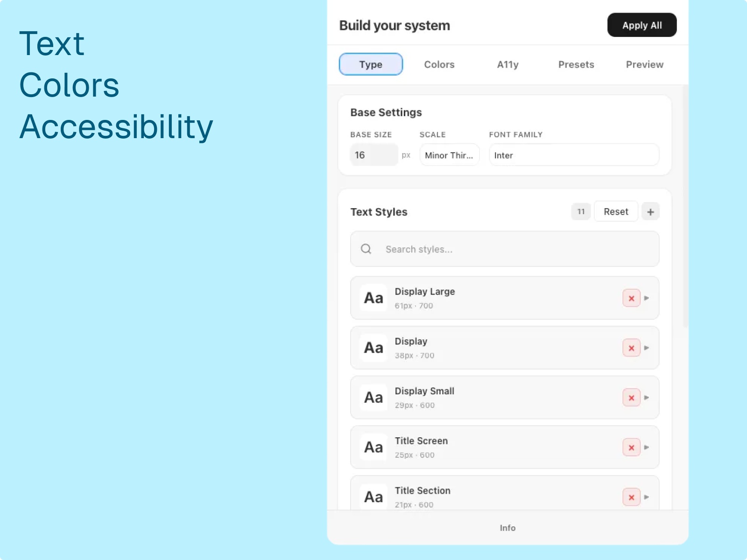This screenshot has width=747, height=560.
Task: Select the Presets tab
Action: 576,64
